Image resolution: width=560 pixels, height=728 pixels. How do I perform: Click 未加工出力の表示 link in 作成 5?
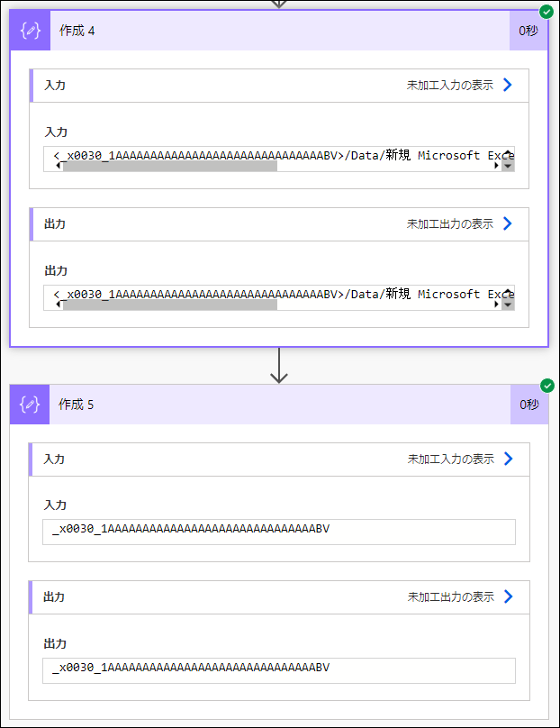pyautogui.click(x=451, y=597)
